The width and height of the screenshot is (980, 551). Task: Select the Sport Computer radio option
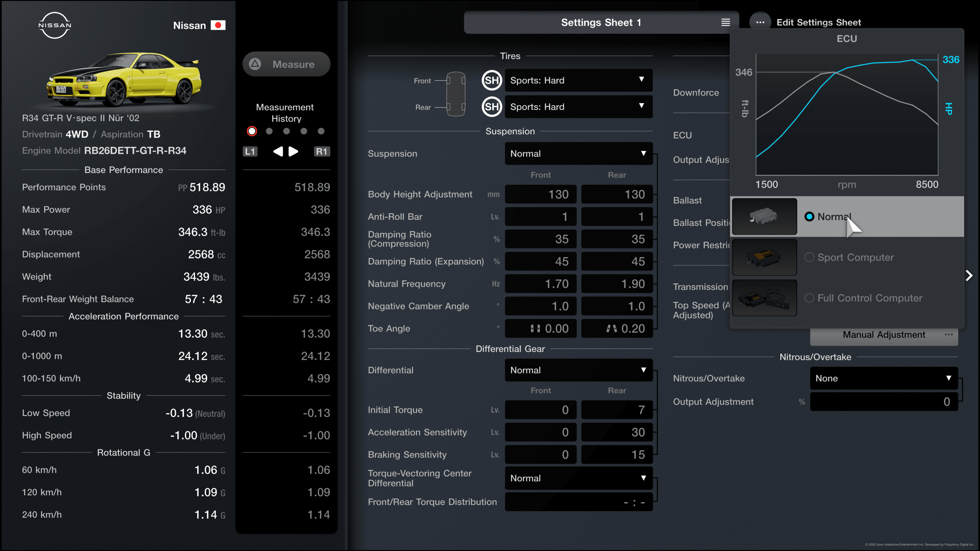tap(809, 257)
